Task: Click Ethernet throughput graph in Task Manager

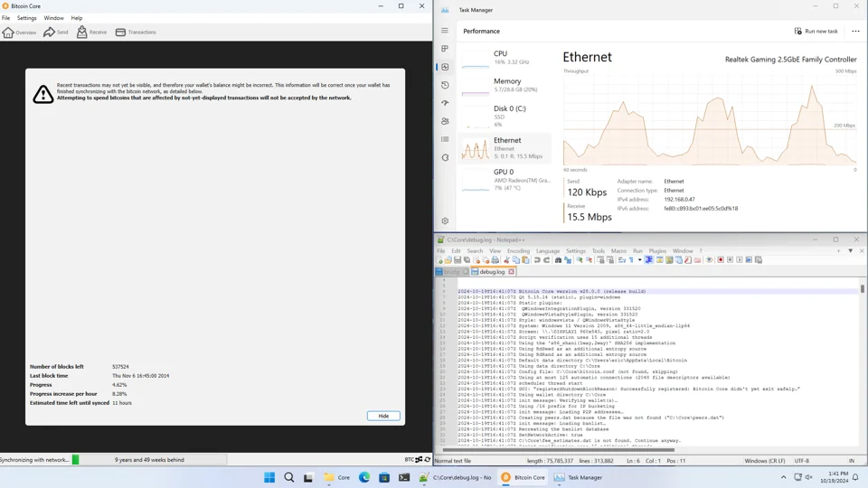Action: coord(710,120)
